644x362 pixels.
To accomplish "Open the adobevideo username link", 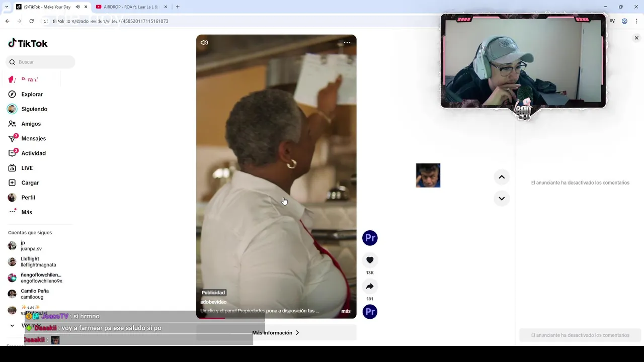I will click(213, 302).
